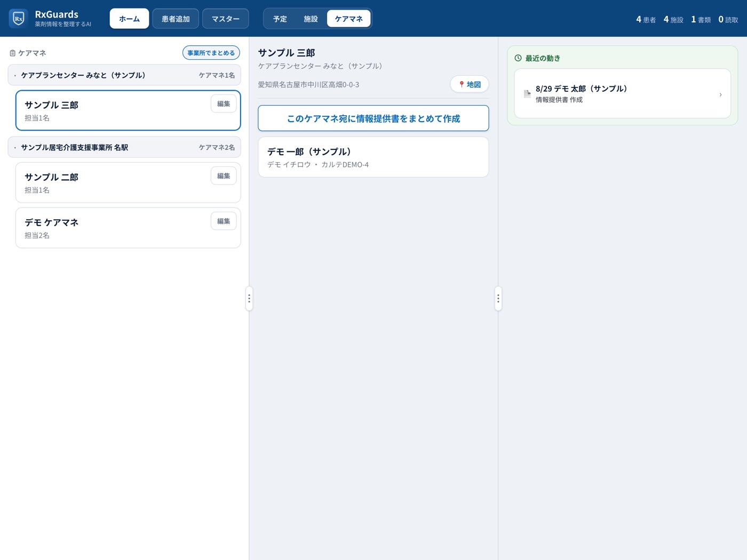Edit デモ ケアマネ entry
747x560 pixels.
click(224, 221)
